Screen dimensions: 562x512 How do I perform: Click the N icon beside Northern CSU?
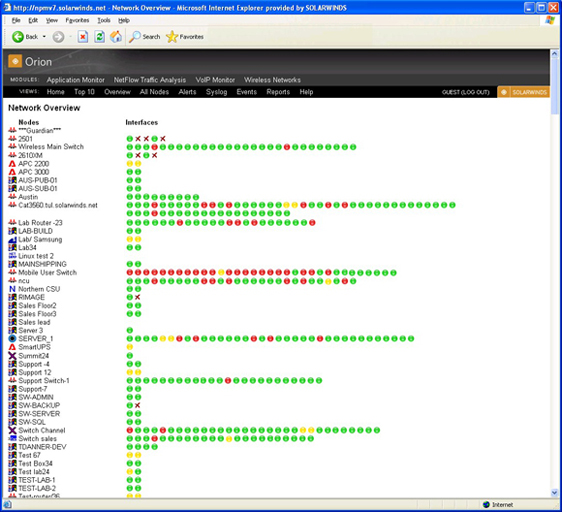(x=12, y=289)
